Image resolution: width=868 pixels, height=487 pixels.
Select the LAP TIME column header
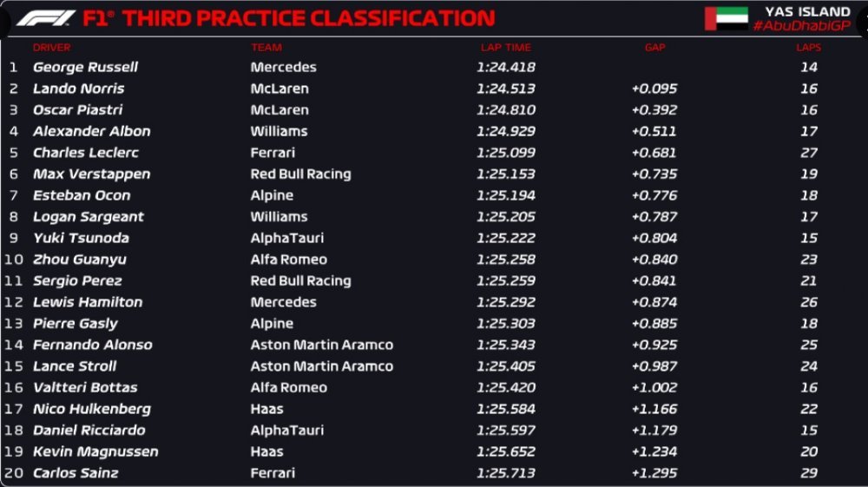[x=506, y=48]
